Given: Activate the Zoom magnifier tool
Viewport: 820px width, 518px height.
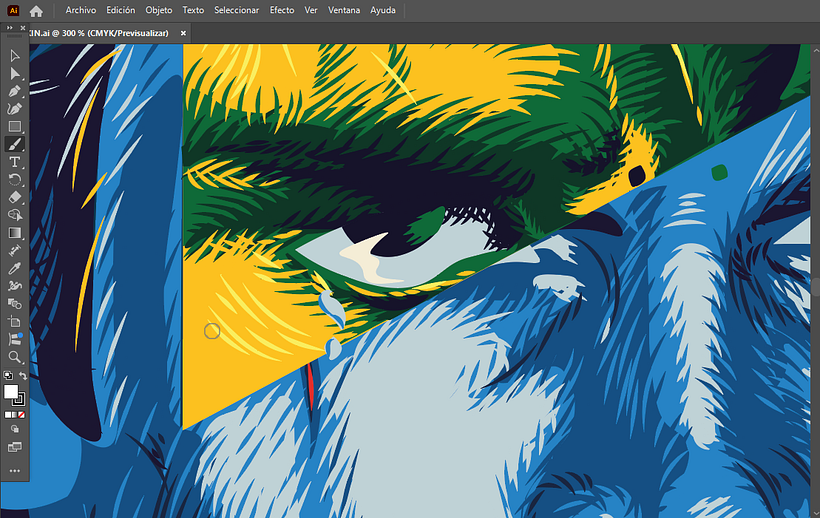Looking at the screenshot, I should point(15,357).
